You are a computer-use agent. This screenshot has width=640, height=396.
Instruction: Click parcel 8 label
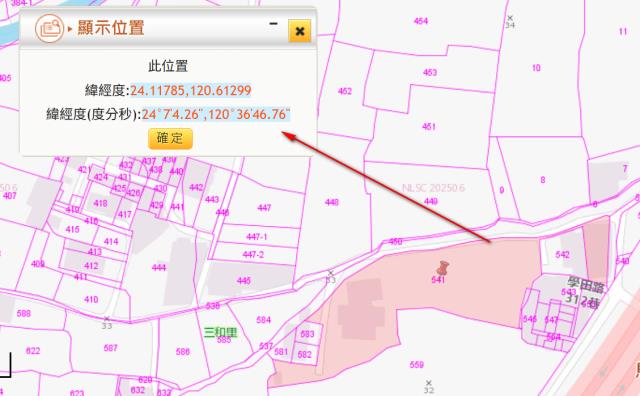[x=542, y=180]
